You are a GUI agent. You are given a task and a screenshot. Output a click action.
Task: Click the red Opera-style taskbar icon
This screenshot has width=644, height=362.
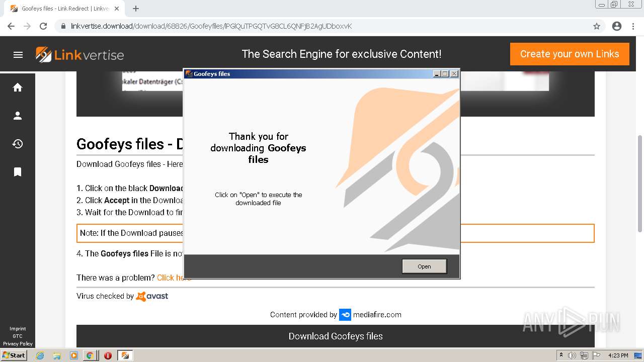coord(108,355)
